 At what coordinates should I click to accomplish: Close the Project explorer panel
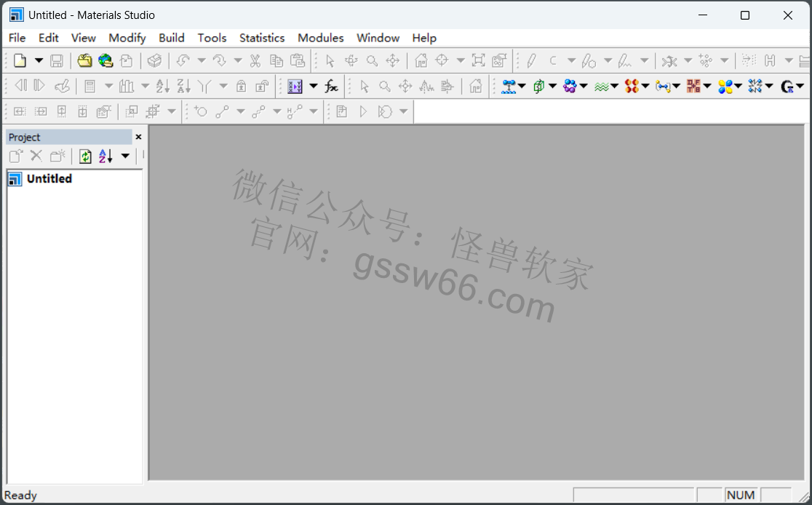coord(138,137)
